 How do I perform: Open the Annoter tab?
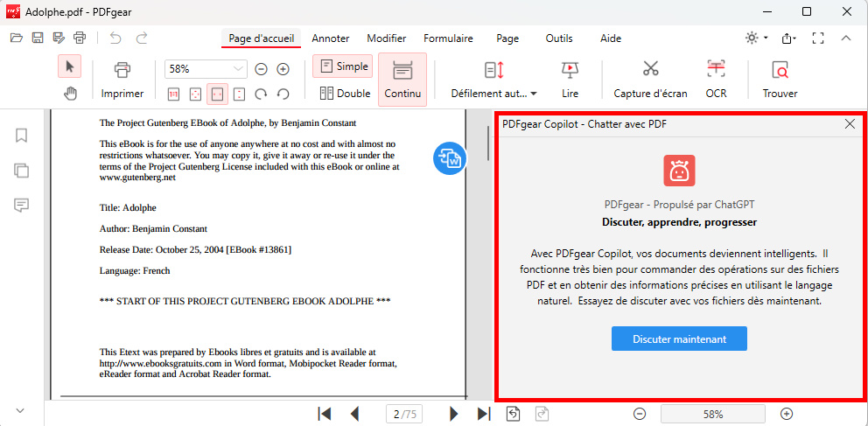[x=331, y=38]
